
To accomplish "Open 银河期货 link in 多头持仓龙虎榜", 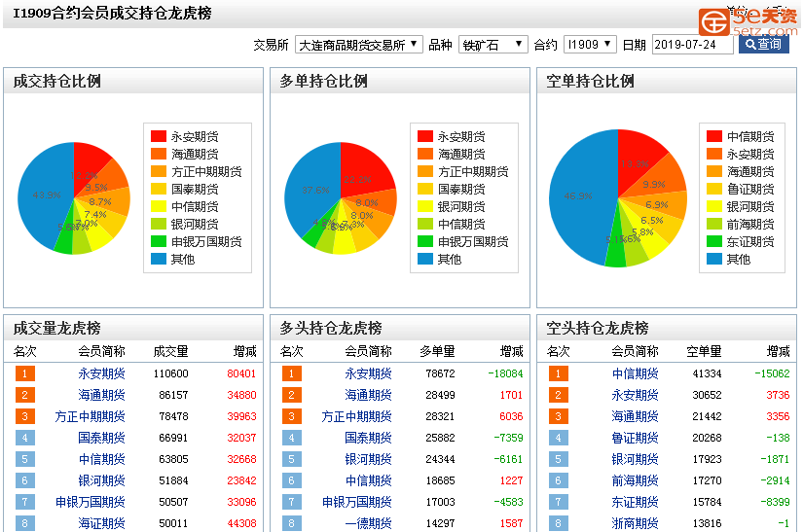I will coord(368,459).
